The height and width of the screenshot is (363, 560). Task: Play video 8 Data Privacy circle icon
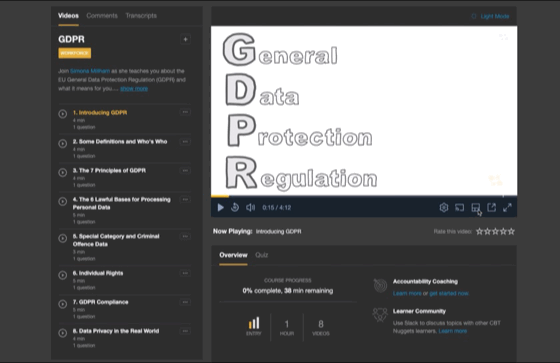click(62, 333)
